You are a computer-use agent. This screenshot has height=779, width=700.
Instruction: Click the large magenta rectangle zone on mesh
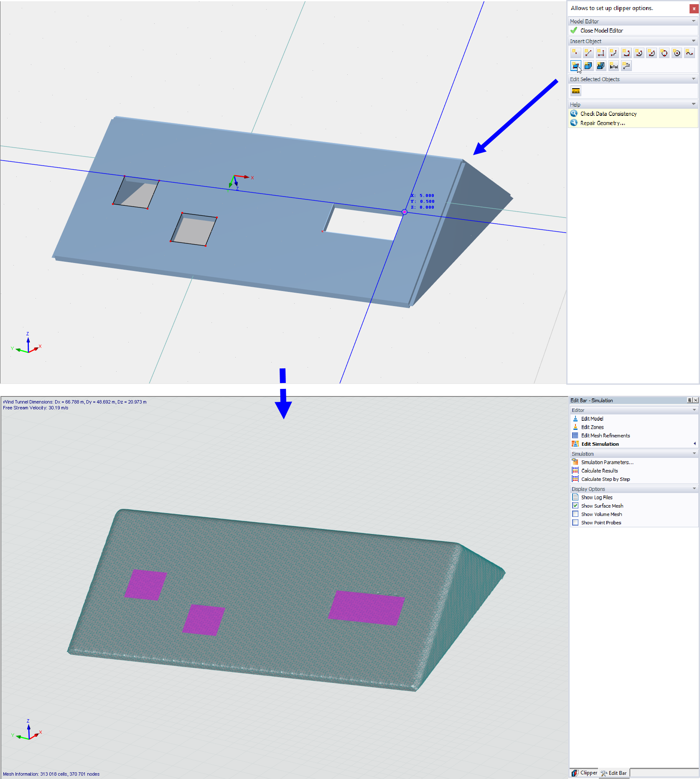pyautogui.click(x=367, y=608)
